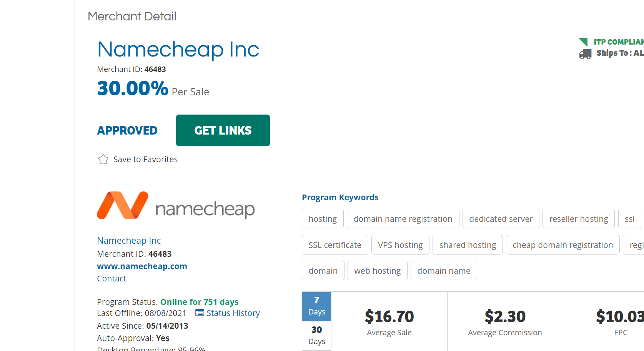Open the Status History link
The image size is (644, 351).
(233, 313)
